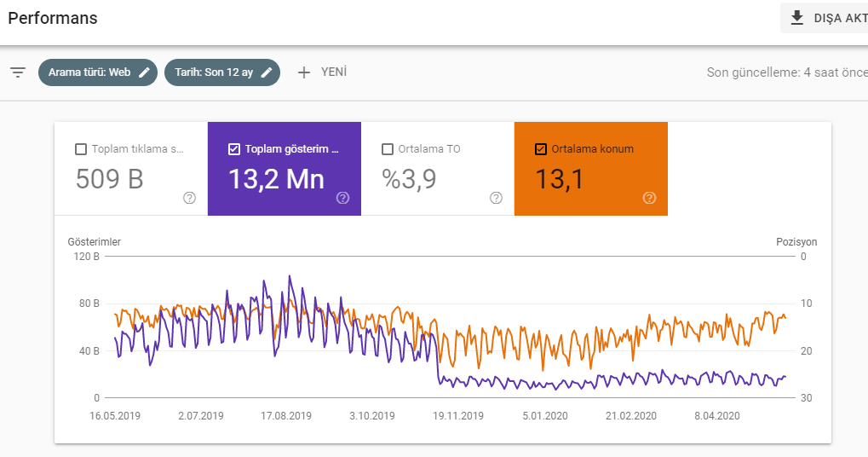This screenshot has height=457, width=868.
Task: Click the plus icon for new filter
Action: [x=304, y=72]
